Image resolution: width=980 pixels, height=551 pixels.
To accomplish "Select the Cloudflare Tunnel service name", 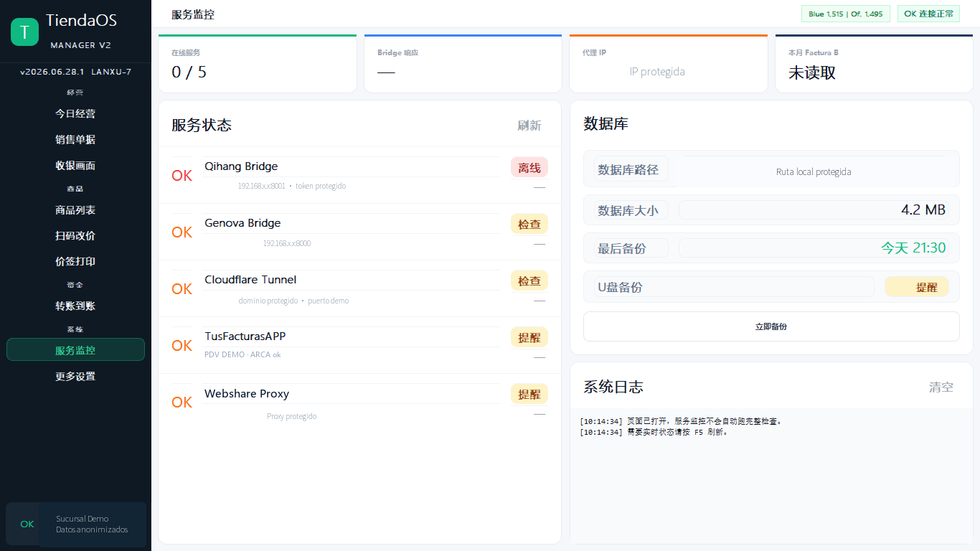I will coord(250,280).
